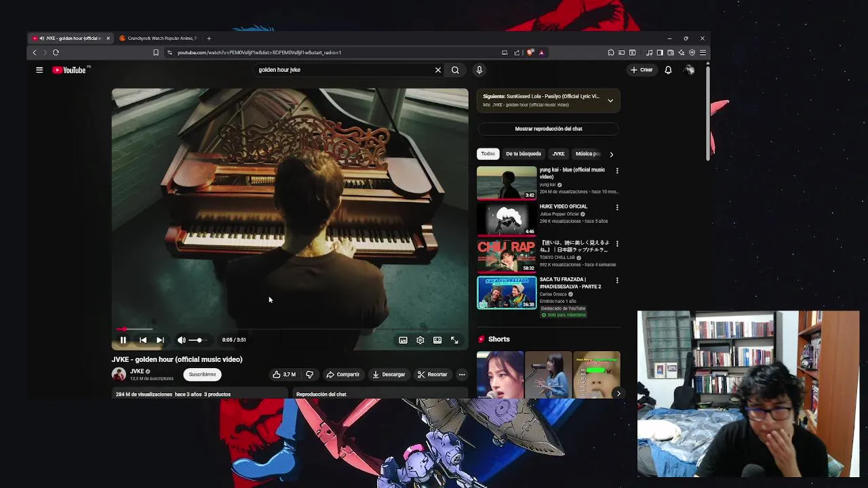Open options menu for yung kai blue video

[x=617, y=171]
